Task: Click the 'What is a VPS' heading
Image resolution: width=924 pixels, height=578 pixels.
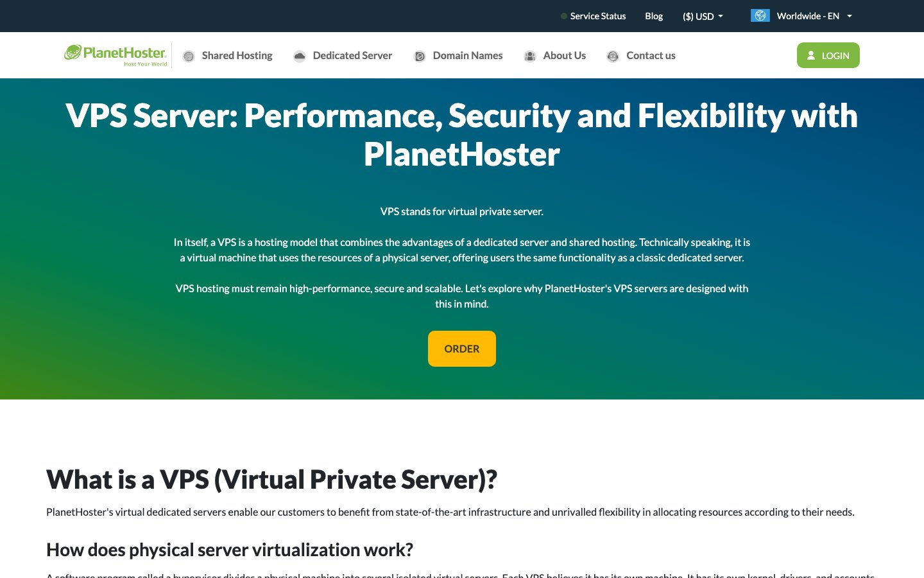Action: [272, 480]
